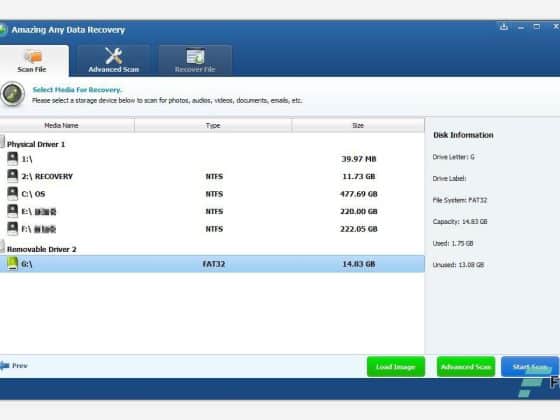Click the green G:\ removable drive icon
The image size is (560, 420).
(12, 264)
